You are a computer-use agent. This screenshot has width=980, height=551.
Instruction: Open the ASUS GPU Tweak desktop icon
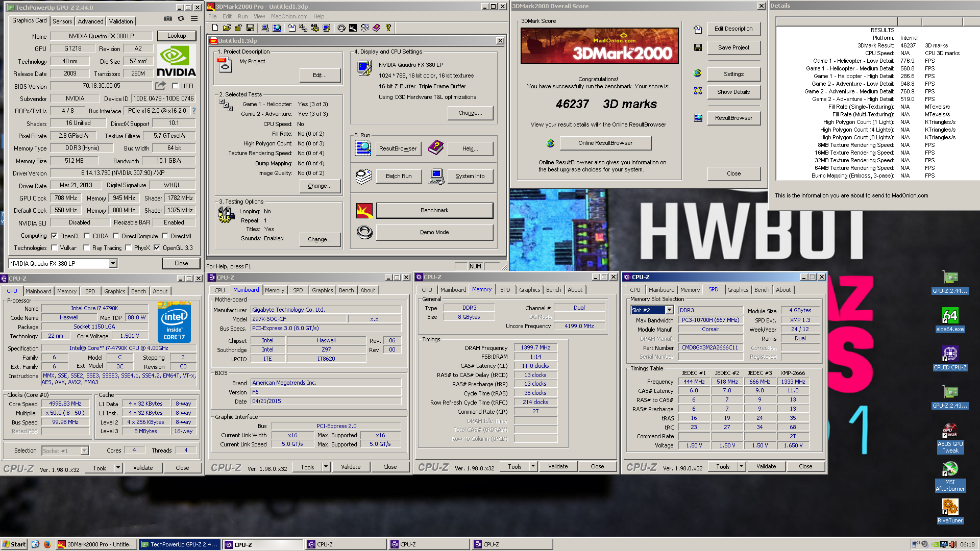point(950,438)
